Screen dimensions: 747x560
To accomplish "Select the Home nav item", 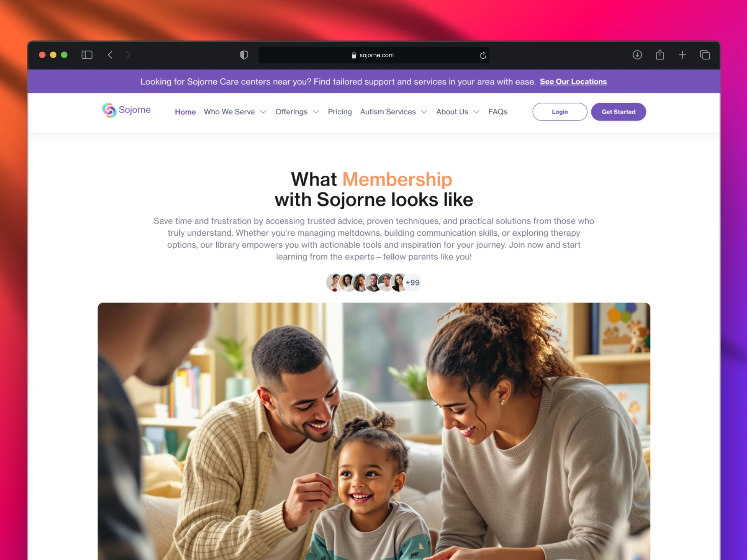I will pos(185,112).
